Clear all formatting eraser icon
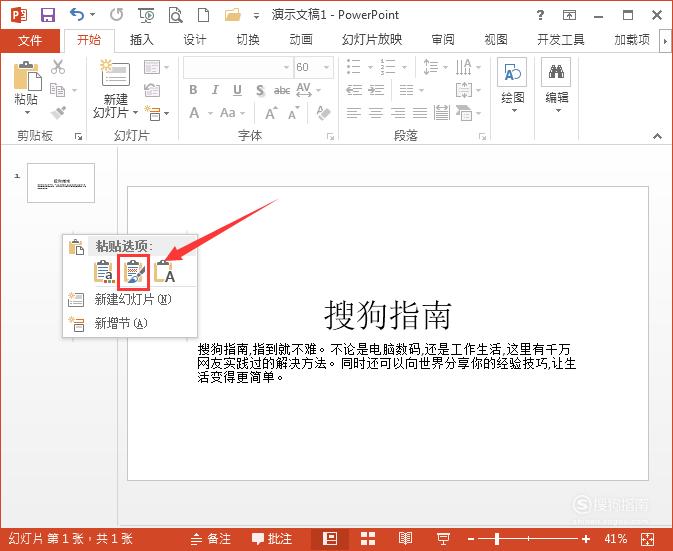This screenshot has width=673, height=551. point(324,113)
